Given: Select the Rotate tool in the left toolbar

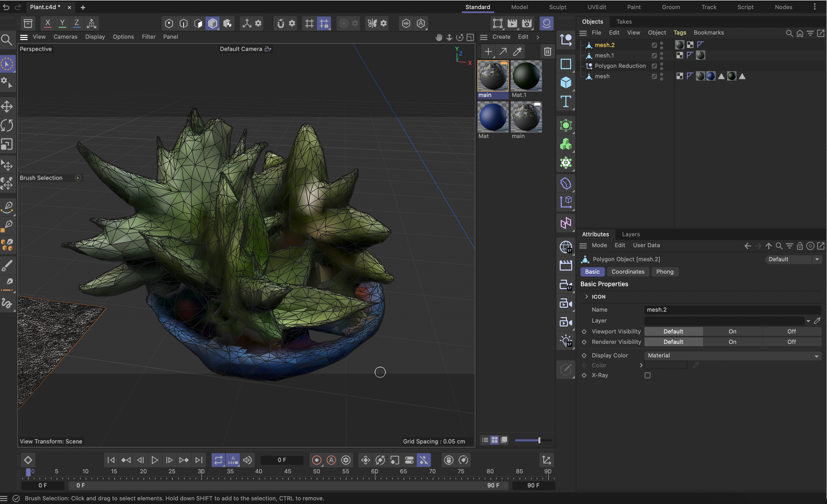Looking at the screenshot, I should (7, 125).
